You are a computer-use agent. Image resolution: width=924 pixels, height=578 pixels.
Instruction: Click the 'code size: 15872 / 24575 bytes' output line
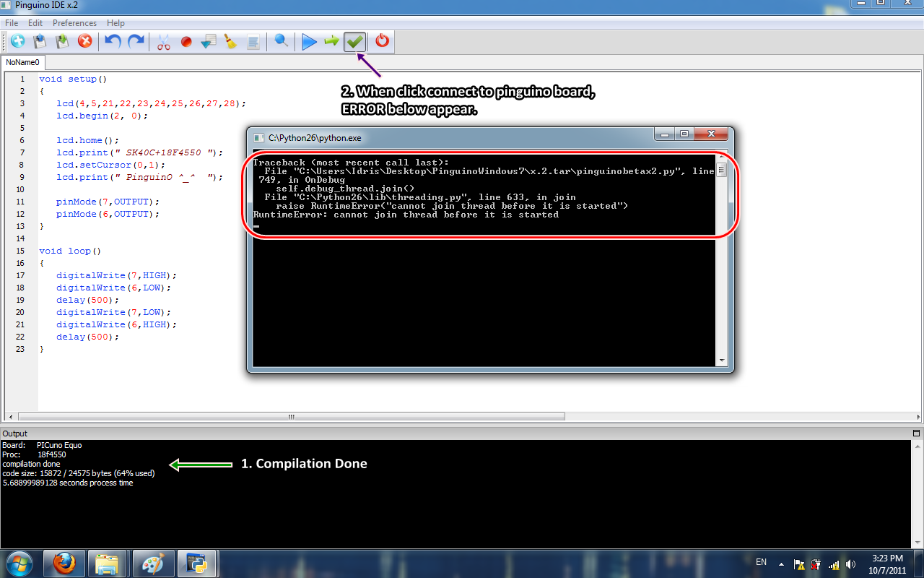coord(79,473)
